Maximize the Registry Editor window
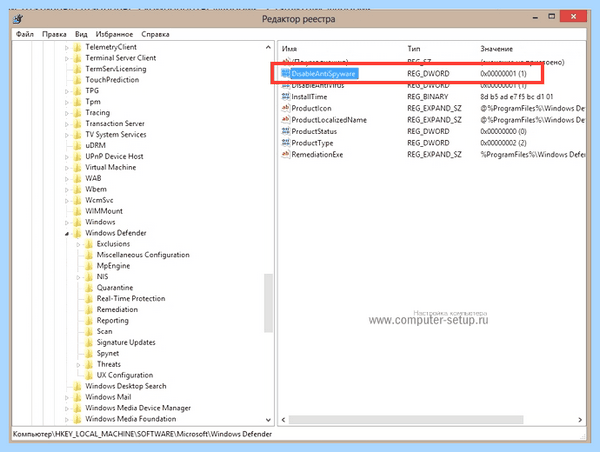600x452 pixels. (x=551, y=16)
